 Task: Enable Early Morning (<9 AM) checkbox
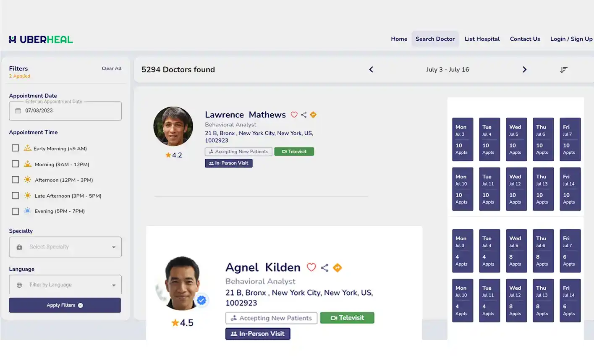tap(16, 148)
